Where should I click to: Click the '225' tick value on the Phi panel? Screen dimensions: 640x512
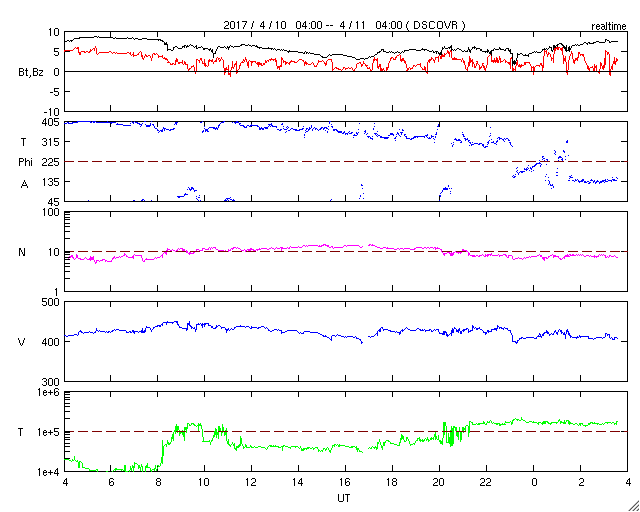point(51,162)
